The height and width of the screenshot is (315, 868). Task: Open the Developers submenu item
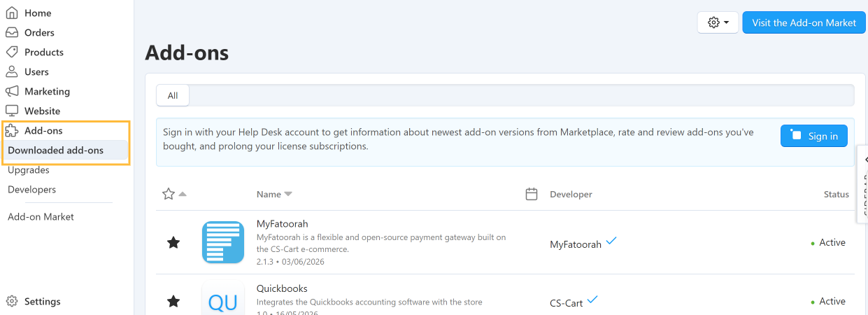(x=31, y=190)
